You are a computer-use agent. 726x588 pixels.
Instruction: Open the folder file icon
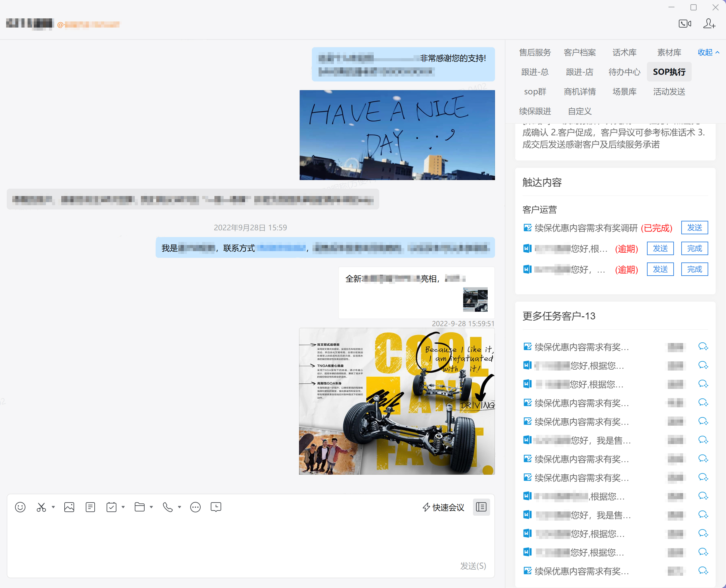pos(139,507)
